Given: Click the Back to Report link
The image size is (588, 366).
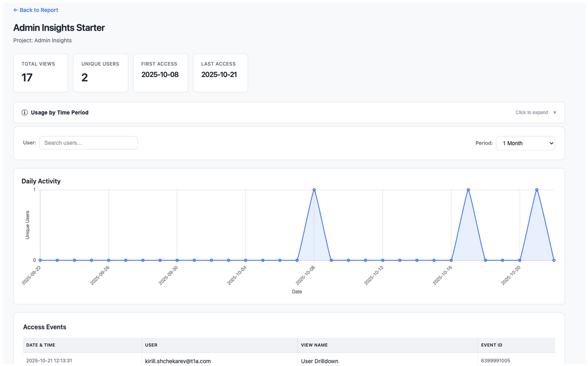Looking at the screenshot, I should [x=36, y=10].
